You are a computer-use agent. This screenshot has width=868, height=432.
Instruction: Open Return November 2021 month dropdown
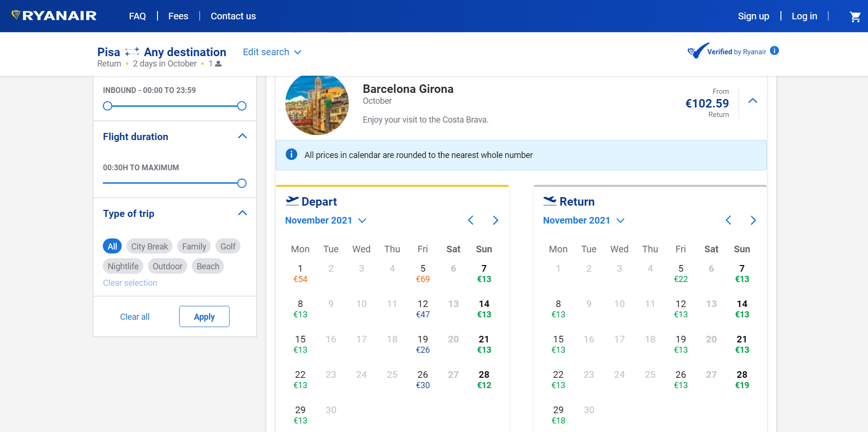(x=583, y=220)
